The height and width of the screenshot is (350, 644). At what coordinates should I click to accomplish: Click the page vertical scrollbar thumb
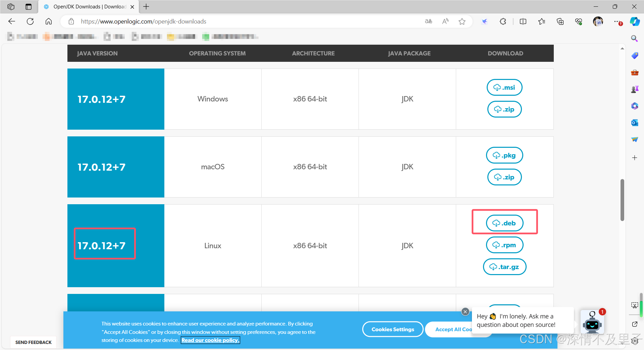622,200
